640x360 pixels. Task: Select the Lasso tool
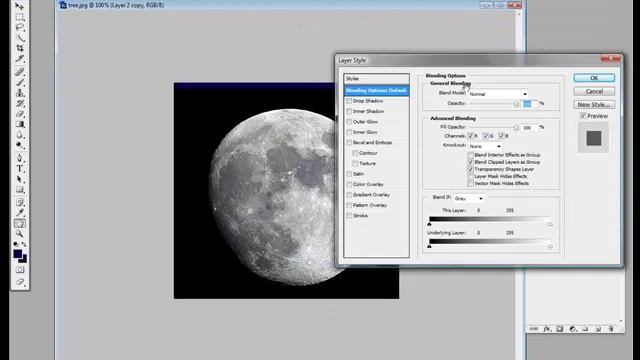point(20,28)
